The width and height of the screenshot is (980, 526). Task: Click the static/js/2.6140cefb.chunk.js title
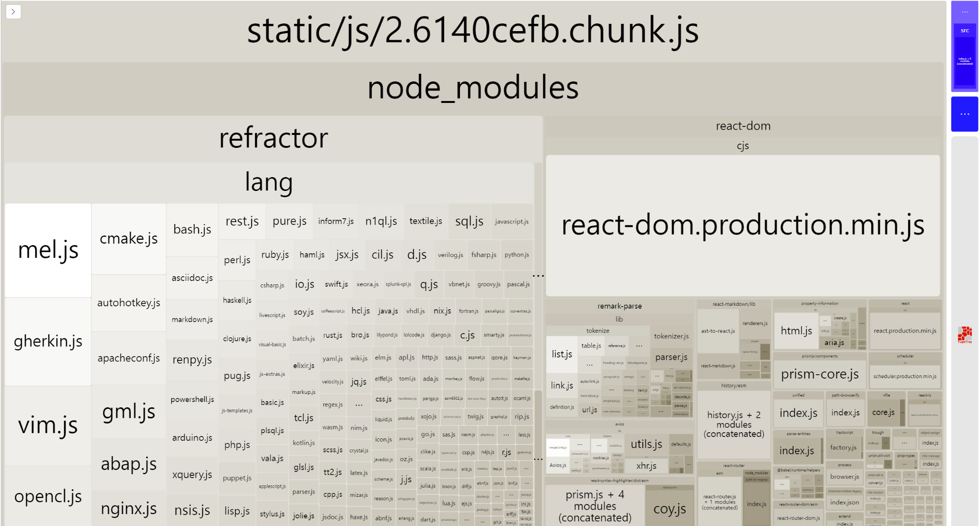point(473,31)
